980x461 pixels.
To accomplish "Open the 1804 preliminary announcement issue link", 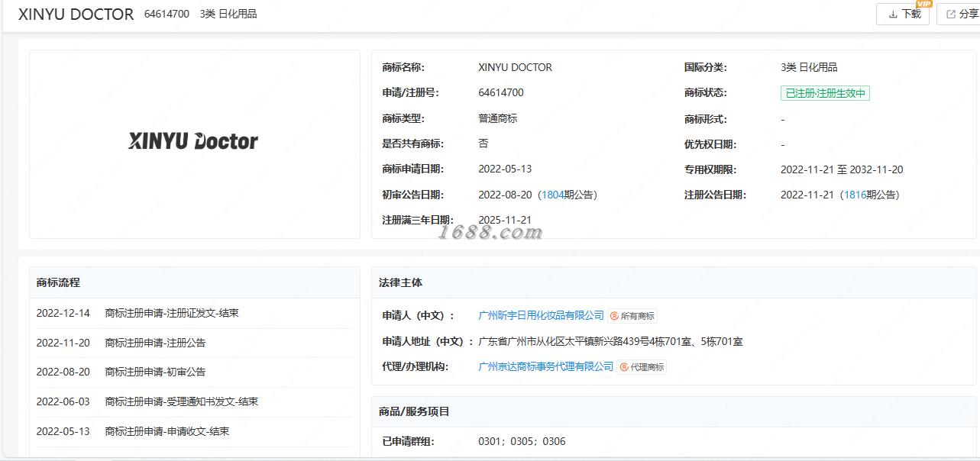I will coord(552,195).
